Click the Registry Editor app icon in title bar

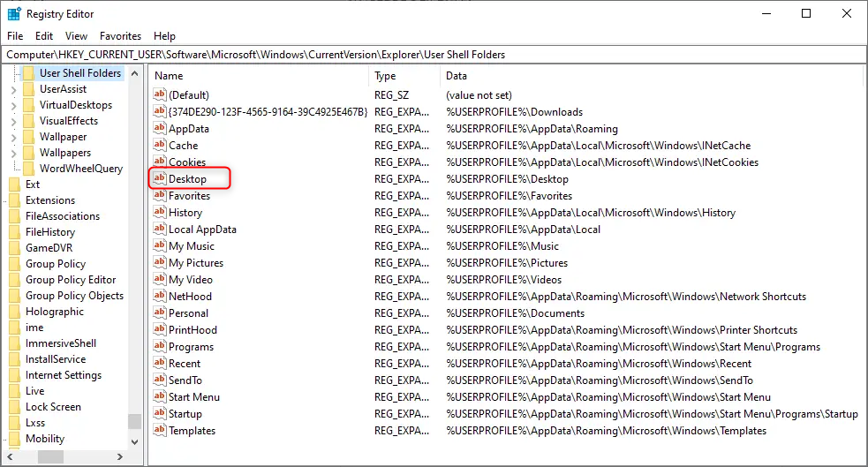click(x=14, y=13)
